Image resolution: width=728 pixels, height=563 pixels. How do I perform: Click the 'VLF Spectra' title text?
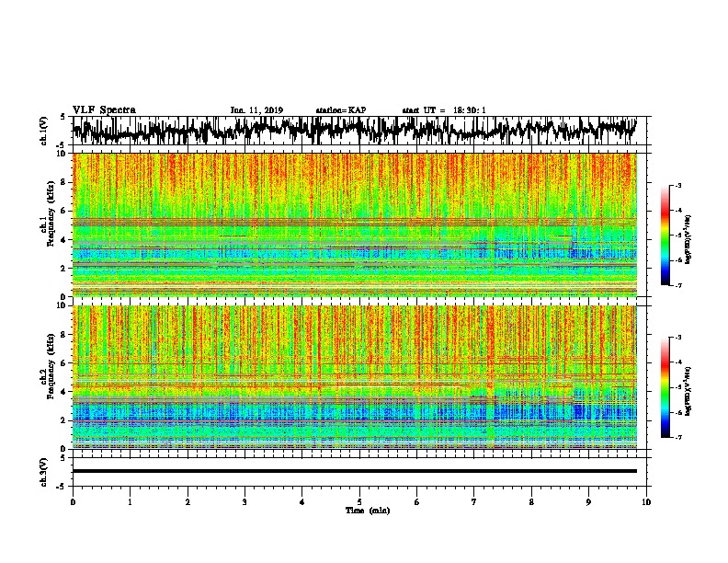pos(104,110)
